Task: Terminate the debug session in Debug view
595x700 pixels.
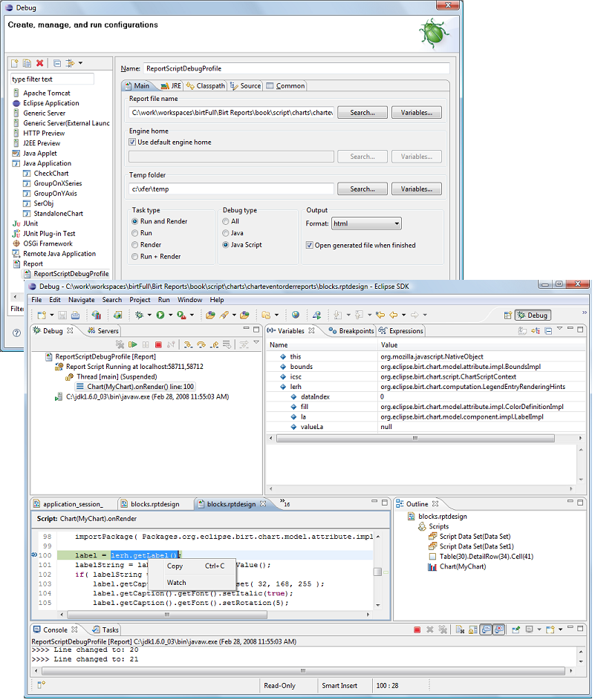Action: [158, 344]
